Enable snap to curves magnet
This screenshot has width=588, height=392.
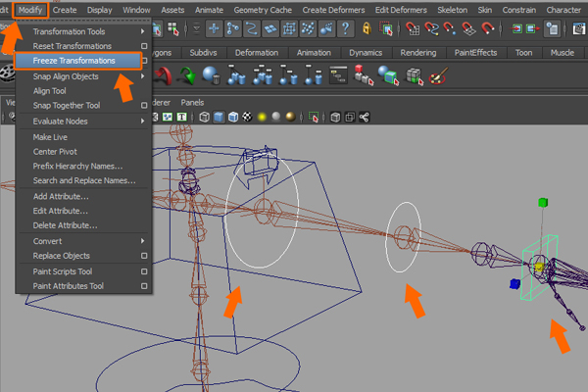coord(431,28)
